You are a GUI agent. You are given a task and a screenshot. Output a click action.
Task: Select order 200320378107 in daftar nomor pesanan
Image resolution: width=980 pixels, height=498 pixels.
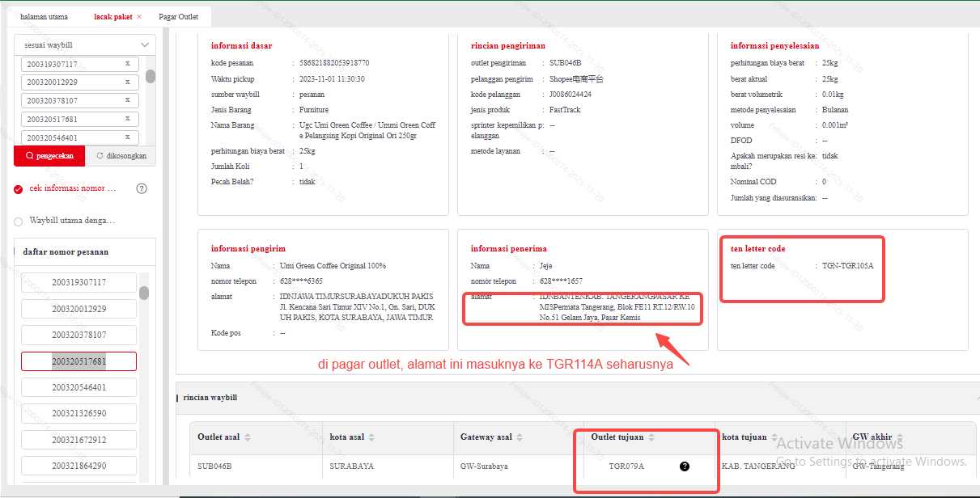[x=78, y=335]
